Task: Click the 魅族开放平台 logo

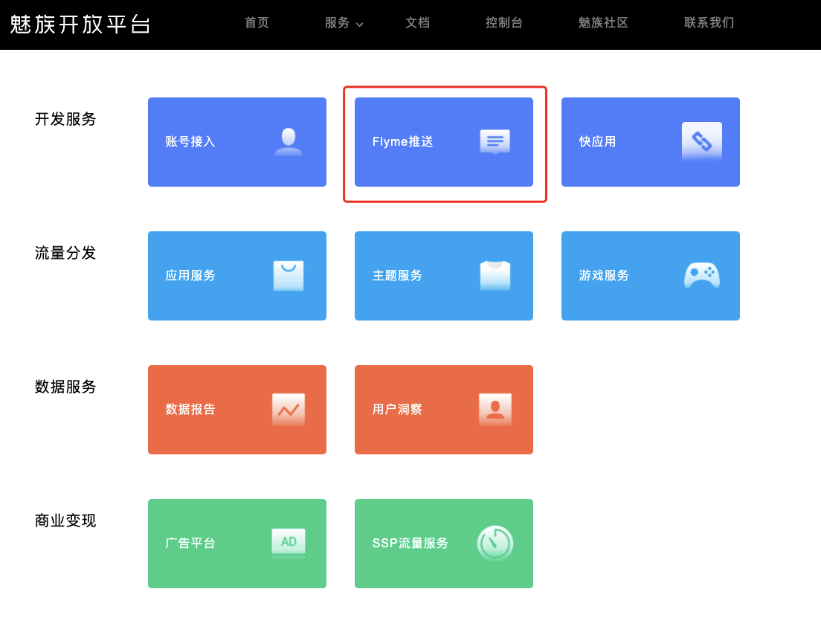Action: pos(80,24)
